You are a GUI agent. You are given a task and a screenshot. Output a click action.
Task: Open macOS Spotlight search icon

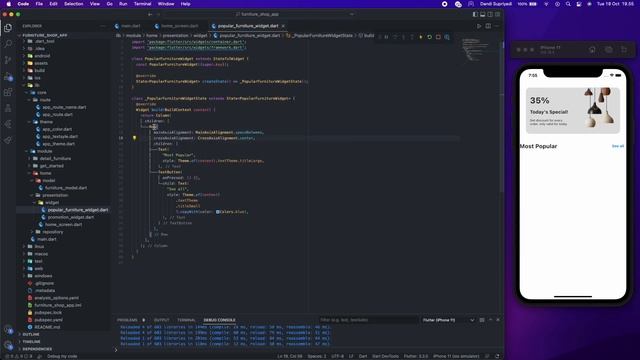568,4
